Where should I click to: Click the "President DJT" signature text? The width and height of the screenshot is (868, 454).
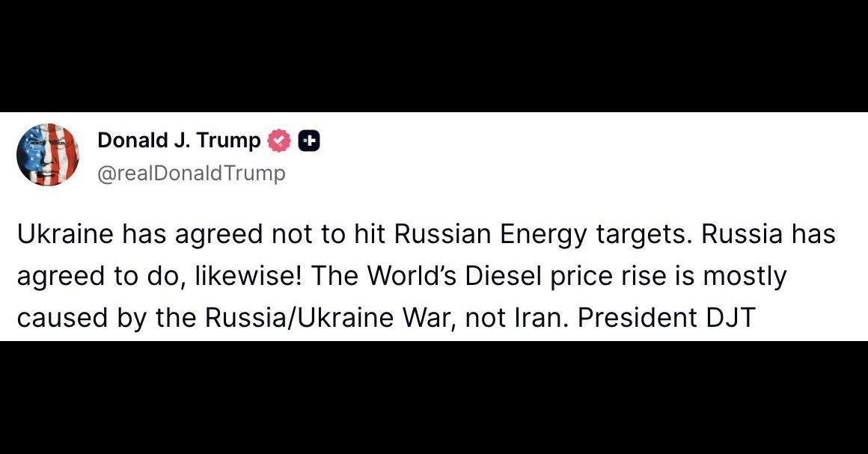[x=667, y=318]
